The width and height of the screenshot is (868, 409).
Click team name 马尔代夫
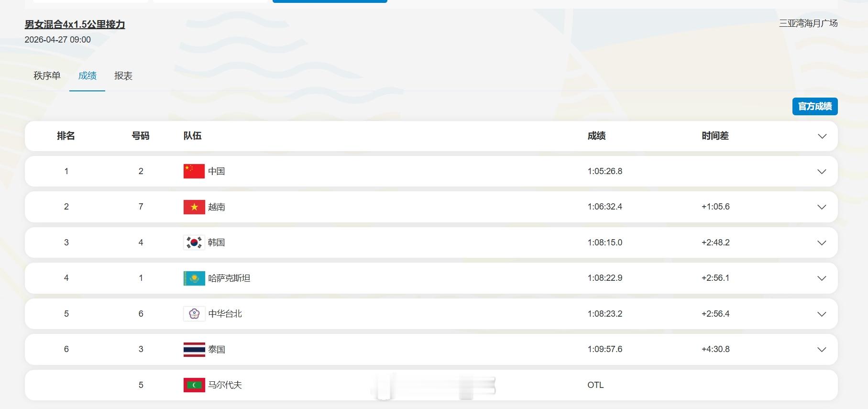pos(225,385)
